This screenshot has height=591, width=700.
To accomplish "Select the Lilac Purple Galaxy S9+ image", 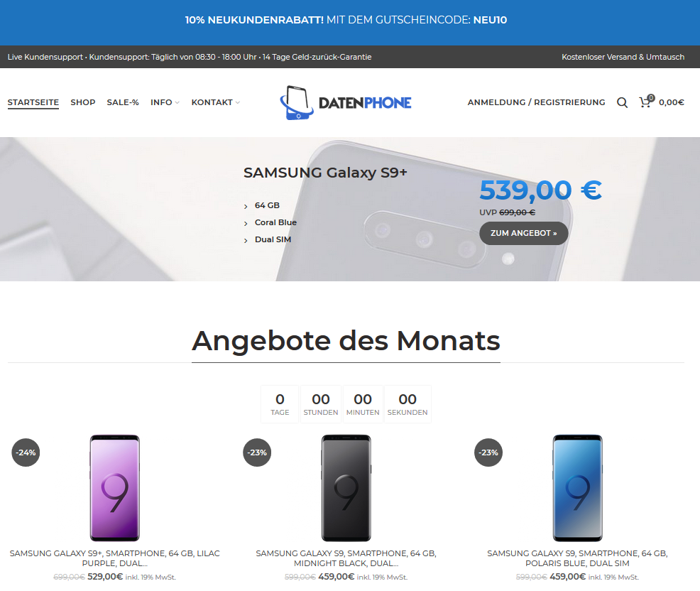I will click(115, 488).
